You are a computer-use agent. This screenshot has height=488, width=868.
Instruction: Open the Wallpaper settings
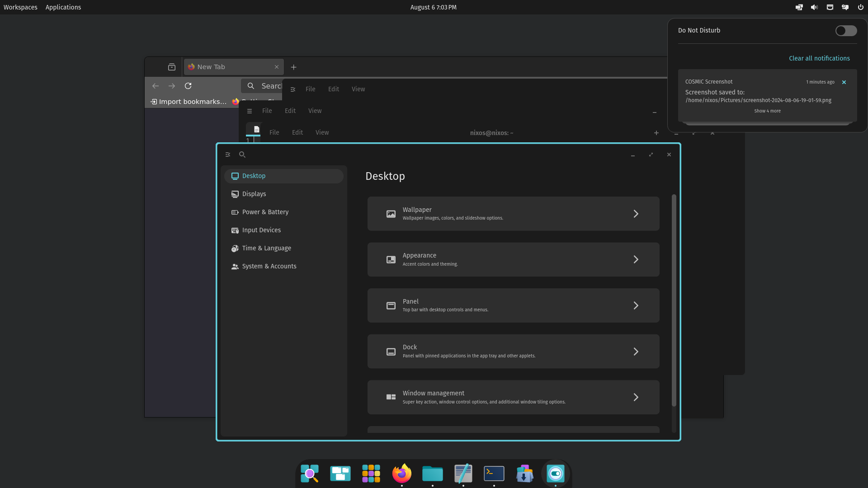click(x=513, y=213)
